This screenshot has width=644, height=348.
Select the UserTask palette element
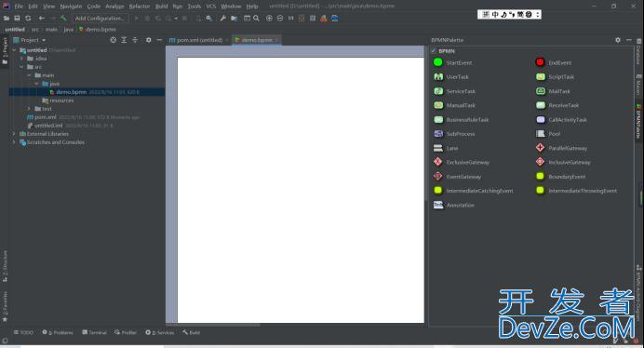coord(451,77)
